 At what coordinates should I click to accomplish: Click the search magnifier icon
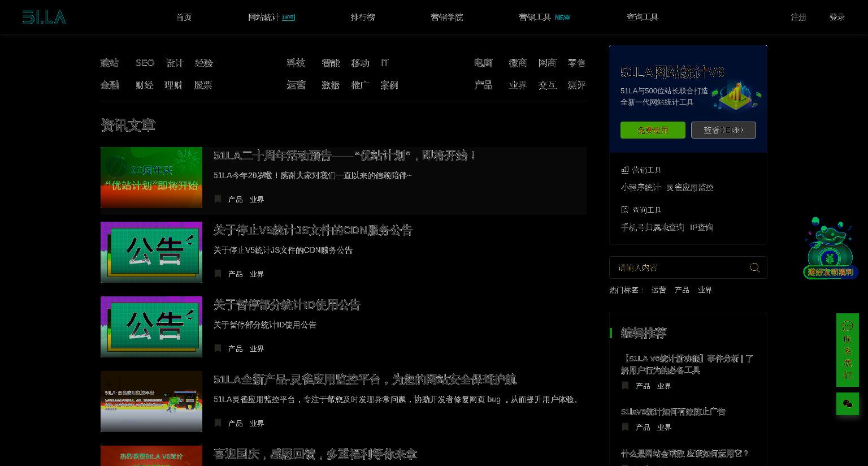tap(754, 267)
